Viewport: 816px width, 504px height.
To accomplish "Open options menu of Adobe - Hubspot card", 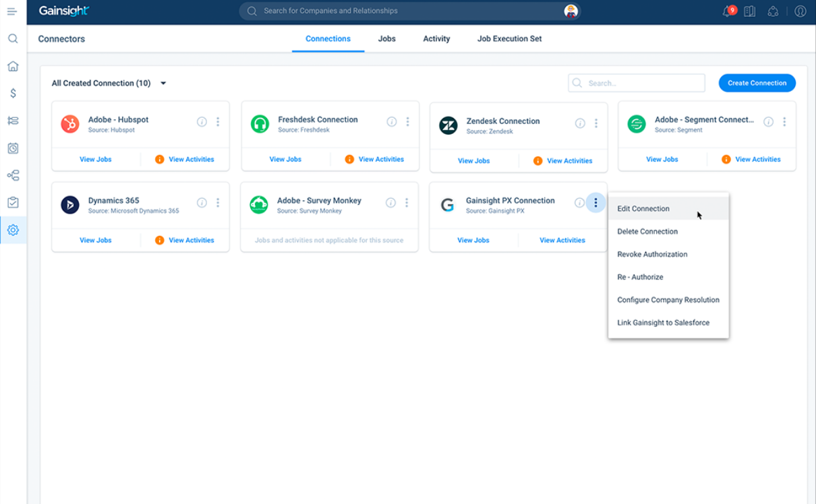I will pyautogui.click(x=218, y=122).
